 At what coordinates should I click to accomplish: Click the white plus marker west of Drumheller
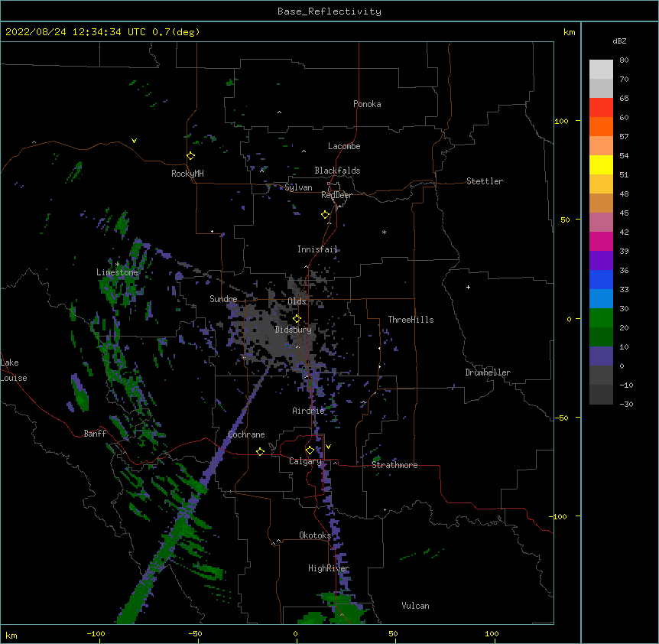coord(468,287)
